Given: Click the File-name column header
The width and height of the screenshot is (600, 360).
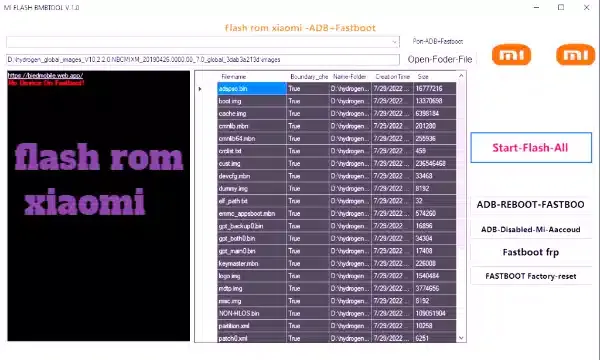Looking at the screenshot, I should [252, 77].
